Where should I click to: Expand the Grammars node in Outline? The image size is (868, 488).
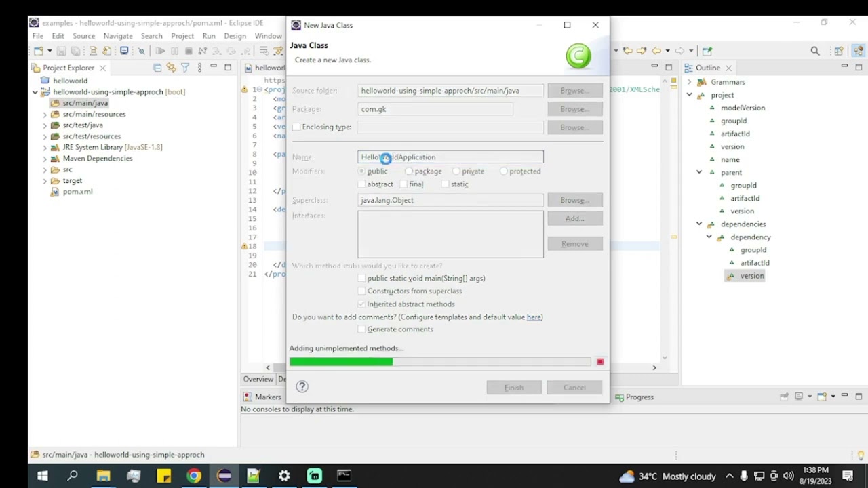(690, 82)
